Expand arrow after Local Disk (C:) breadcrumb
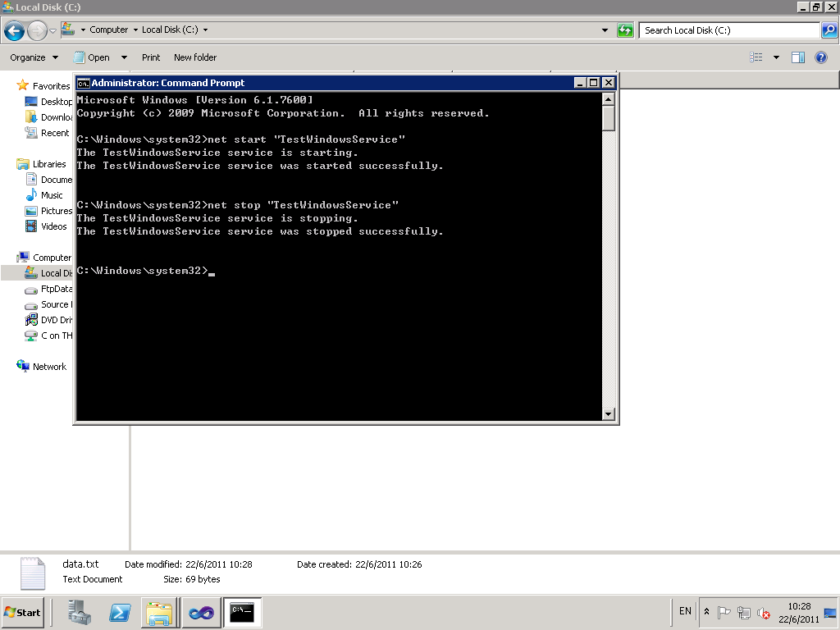The height and width of the screenshot is (630, 840). point(205,30)
